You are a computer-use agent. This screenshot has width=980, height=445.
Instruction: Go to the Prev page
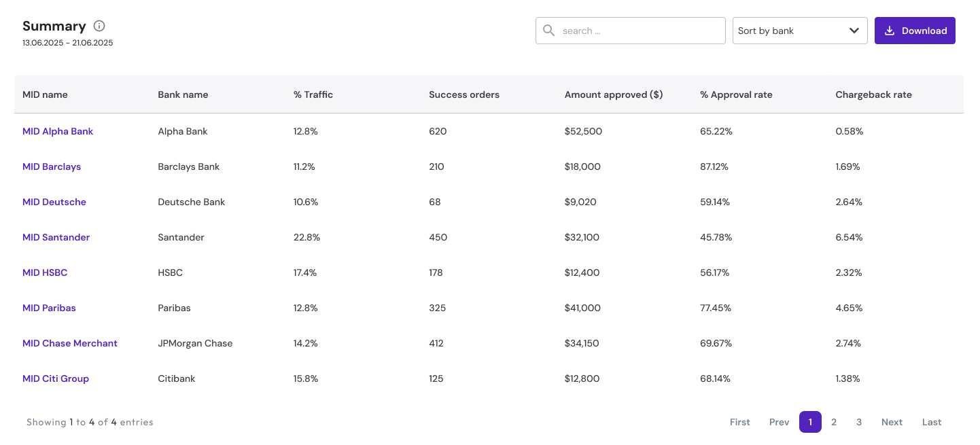tap(780, 422)
